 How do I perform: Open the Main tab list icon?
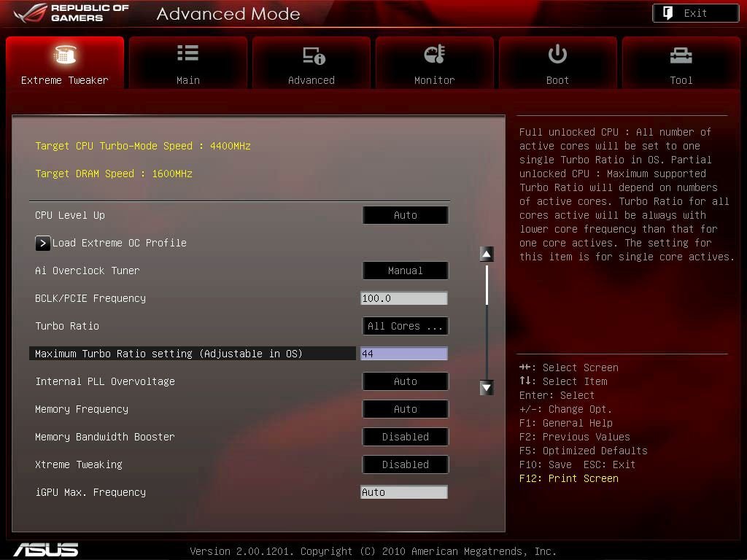point(187,52)
